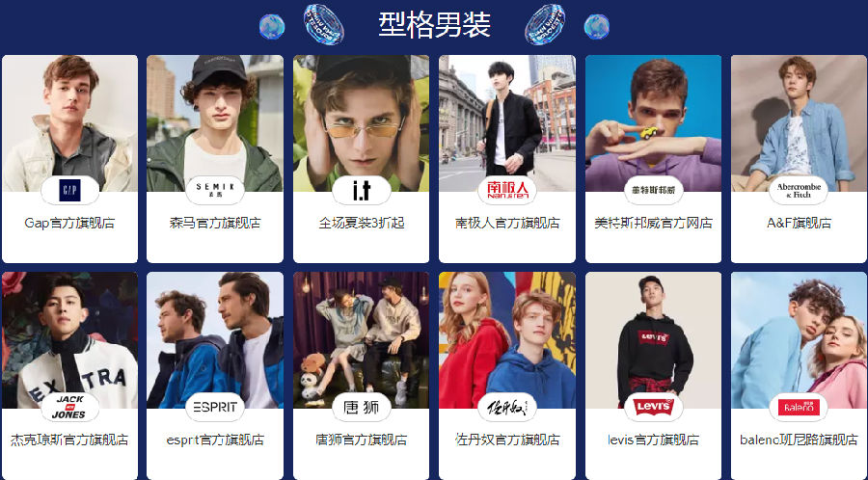This screenshot has width=868, height=480.
Task: Select the 唐狮 logo badge
Action: tap(362, 407)
